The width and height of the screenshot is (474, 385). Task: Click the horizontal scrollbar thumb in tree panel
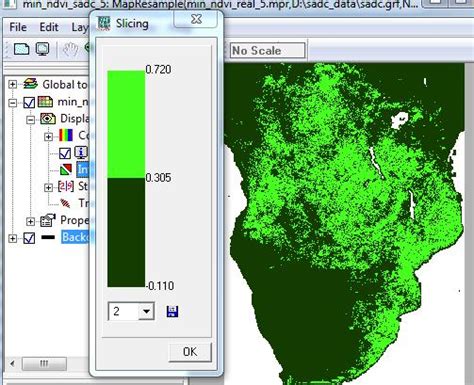tap(44, 363)
